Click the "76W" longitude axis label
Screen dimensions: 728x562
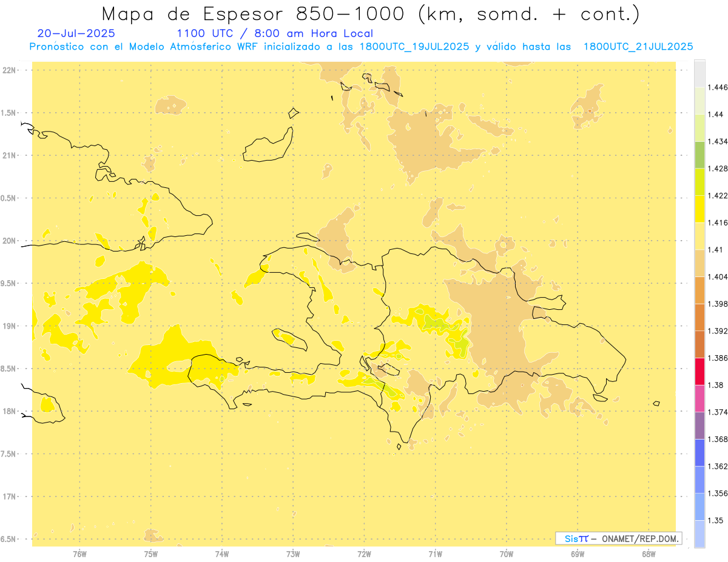point(79,554)
